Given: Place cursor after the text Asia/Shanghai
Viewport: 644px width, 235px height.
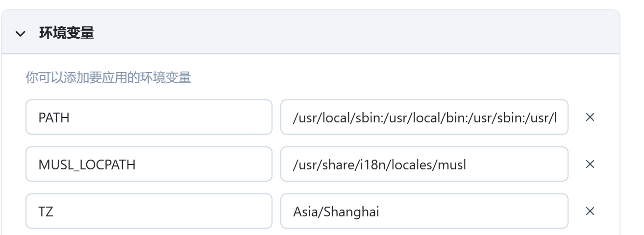Looking at the screenshot, I should (x=380, y=211).
